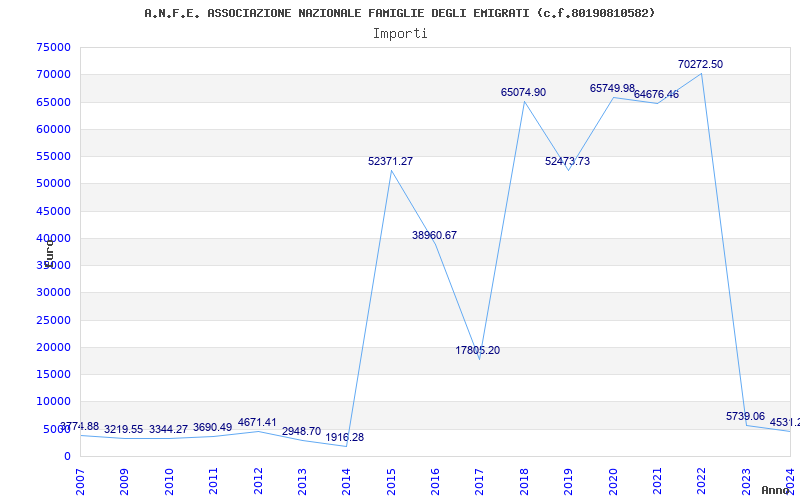Click the y-axis value 15000
800x500 pixels.
(54, 374)
